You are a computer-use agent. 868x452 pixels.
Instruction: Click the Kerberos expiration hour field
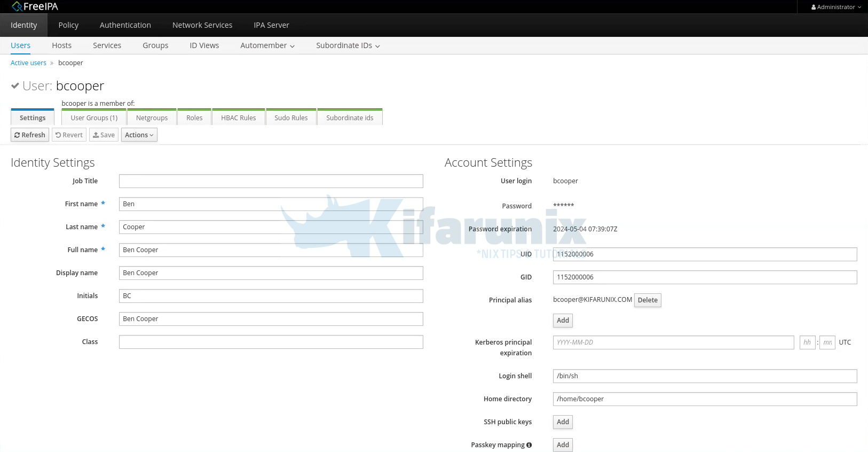click(807, 342)
